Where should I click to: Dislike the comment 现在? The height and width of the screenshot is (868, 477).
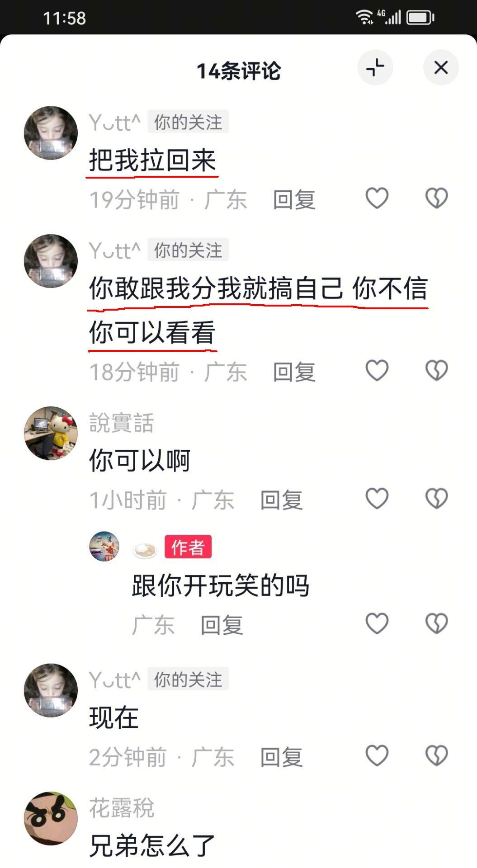click(x=436, y=755)
